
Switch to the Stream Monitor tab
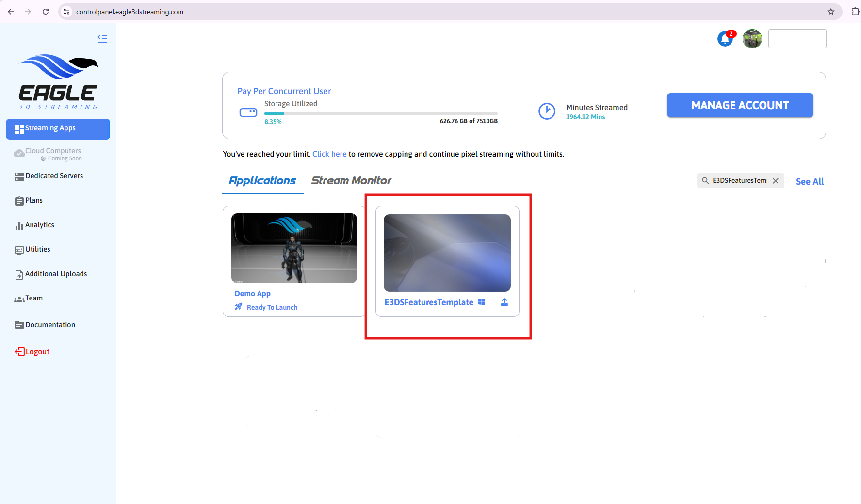pos(351,181)
